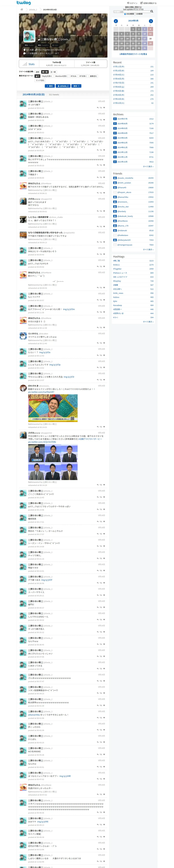This screenshot has width=174, height=868.
Task: Open the home icon in breadcrumb
Action: (22, 9)
